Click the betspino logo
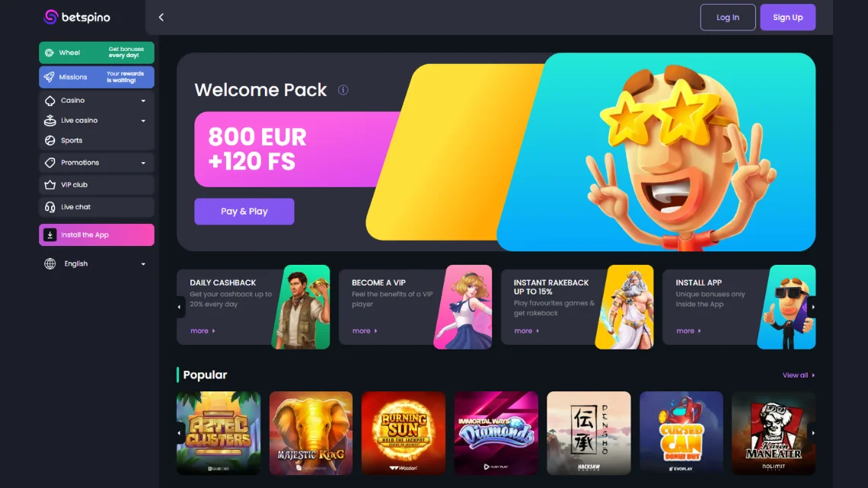This screenshot has width=868, height=488. [77, 18]
